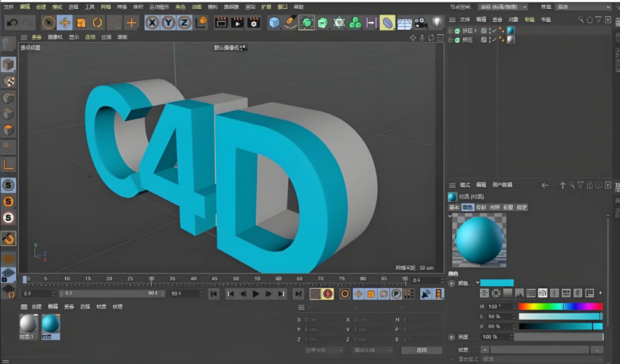Image resolution: width=620 pixels, height=364 pixels.
Task: Open the texture dropdown arrow button
Action: (x=485, y=349)
